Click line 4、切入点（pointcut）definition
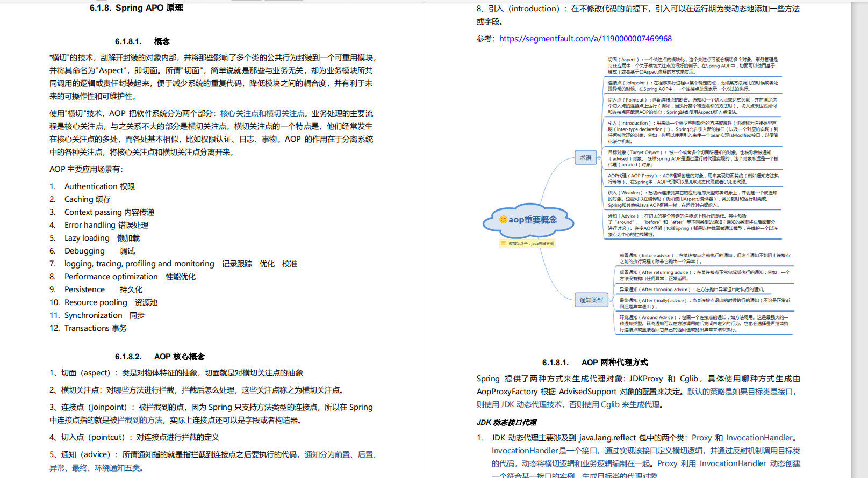Image resolution: width=868 pixels, height=478 pixels. pos(134,437)
